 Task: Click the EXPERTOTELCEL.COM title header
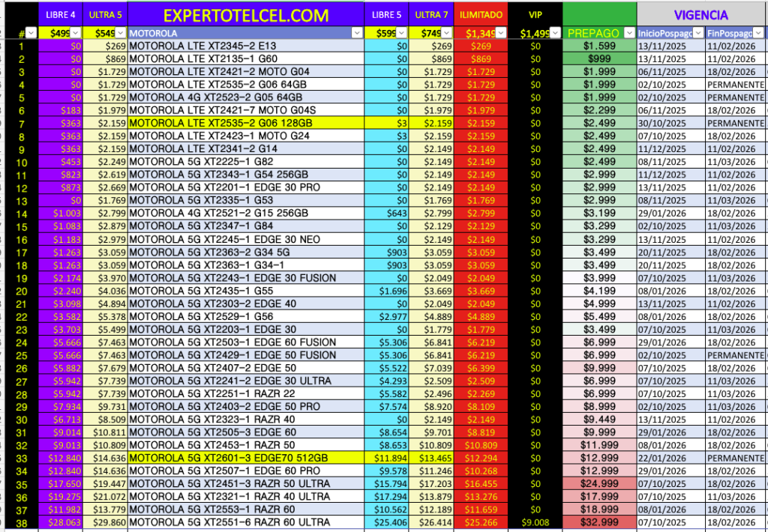click(x=246, y=15)
